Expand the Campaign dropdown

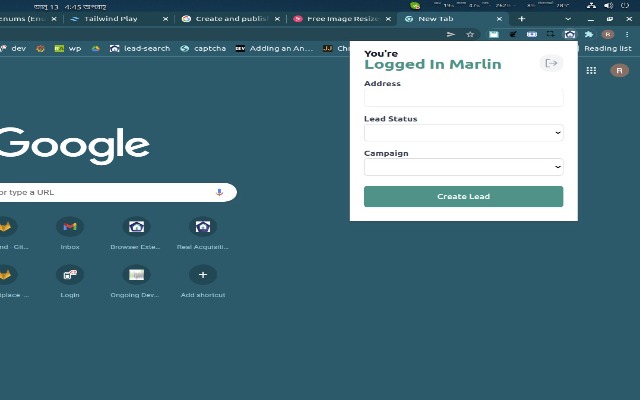pyautogui.click(x=464, y=167)
